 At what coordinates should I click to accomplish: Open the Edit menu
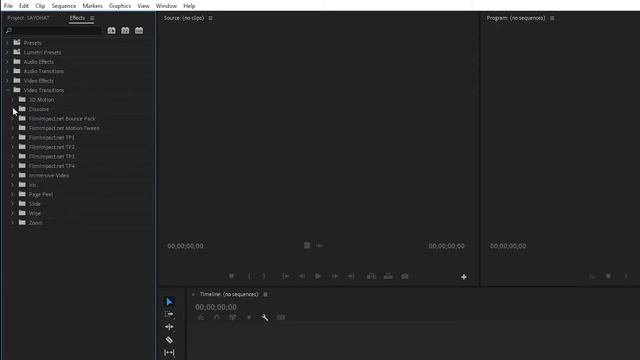pyautogui.click(x=24, y=6)
